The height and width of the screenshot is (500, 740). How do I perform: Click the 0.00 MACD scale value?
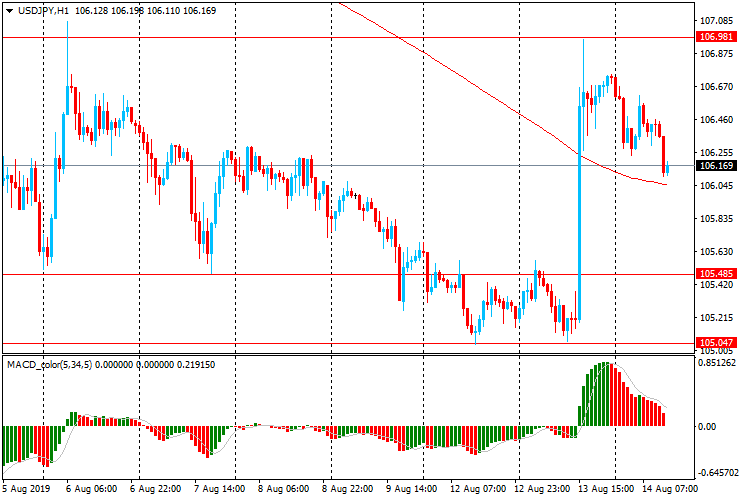coord(707,427)
